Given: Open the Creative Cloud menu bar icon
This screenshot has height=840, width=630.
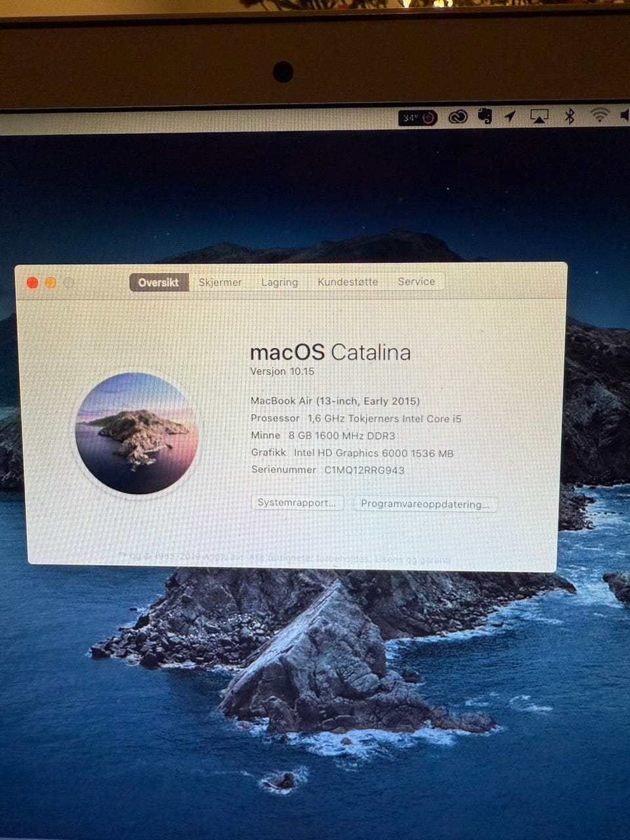Looking at the screenshot, I should [x=457, y=117].
